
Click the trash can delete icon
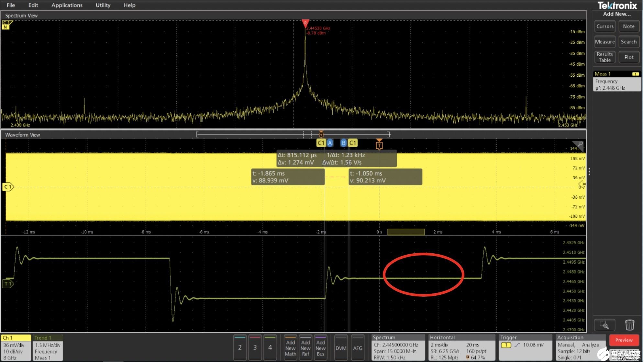tap(629, 324)
